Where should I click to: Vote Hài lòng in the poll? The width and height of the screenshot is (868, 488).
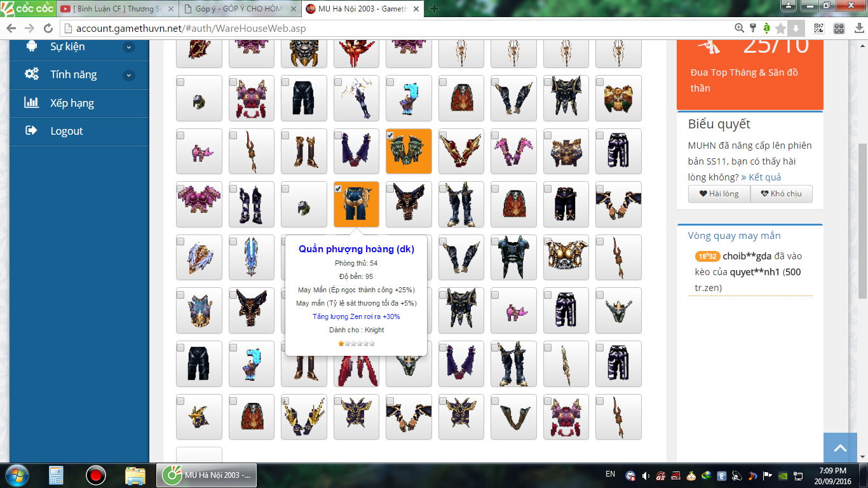point(719,194)
